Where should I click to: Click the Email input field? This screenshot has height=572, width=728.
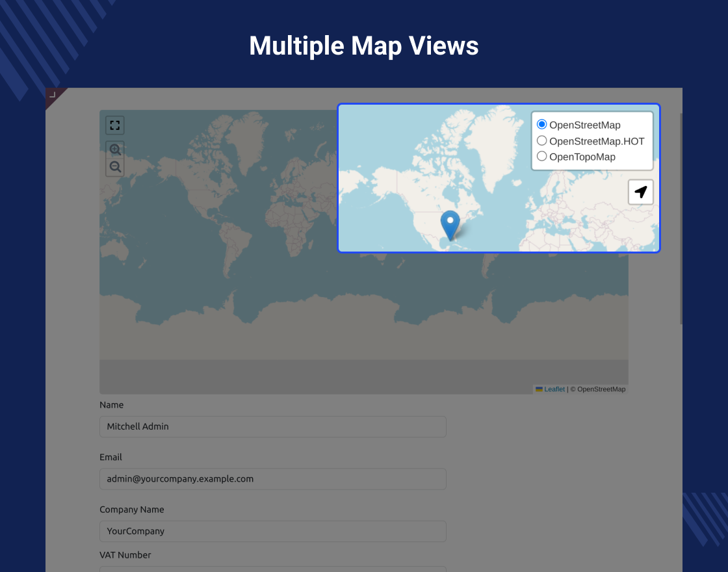(273, 479)
